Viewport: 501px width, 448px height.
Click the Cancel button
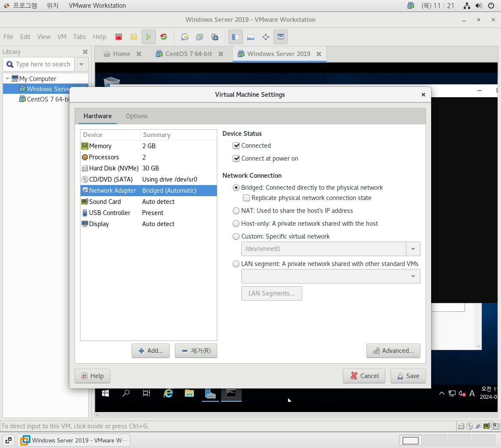[x=364, y=376]
